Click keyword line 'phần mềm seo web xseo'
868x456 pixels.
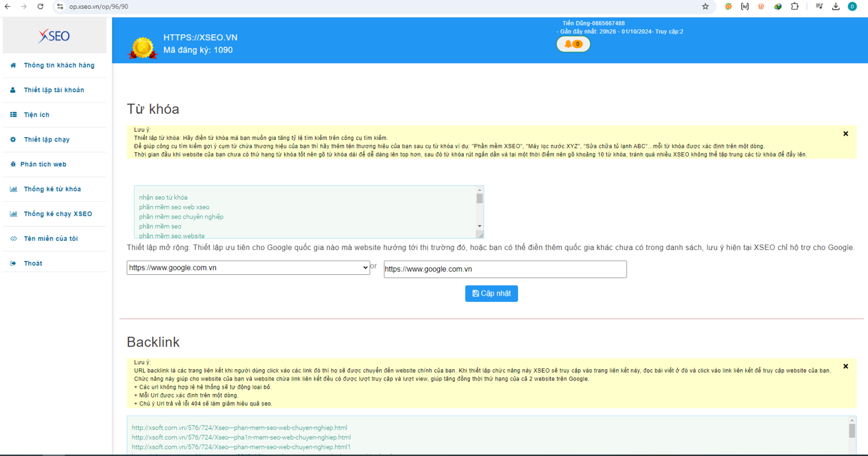(174, 207)
